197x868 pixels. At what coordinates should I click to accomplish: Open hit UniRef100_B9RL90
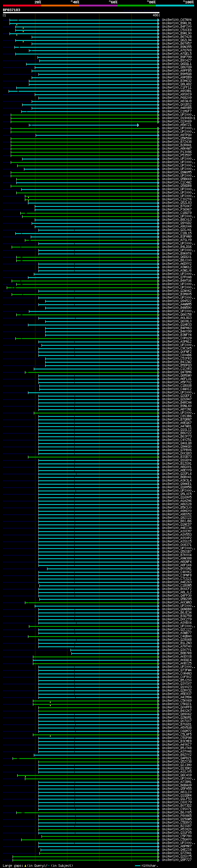[x=176, y=33]
